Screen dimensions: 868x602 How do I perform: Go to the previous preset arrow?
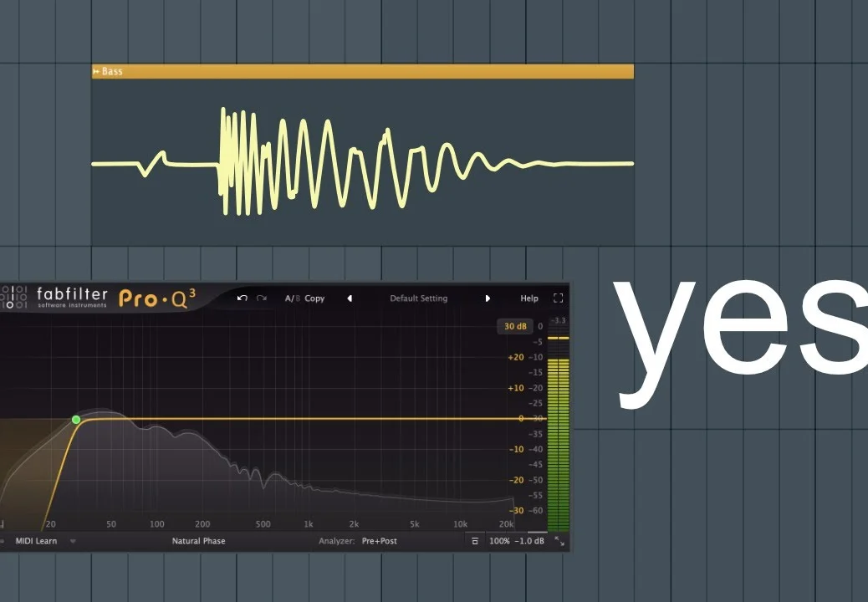coord(350,298)
